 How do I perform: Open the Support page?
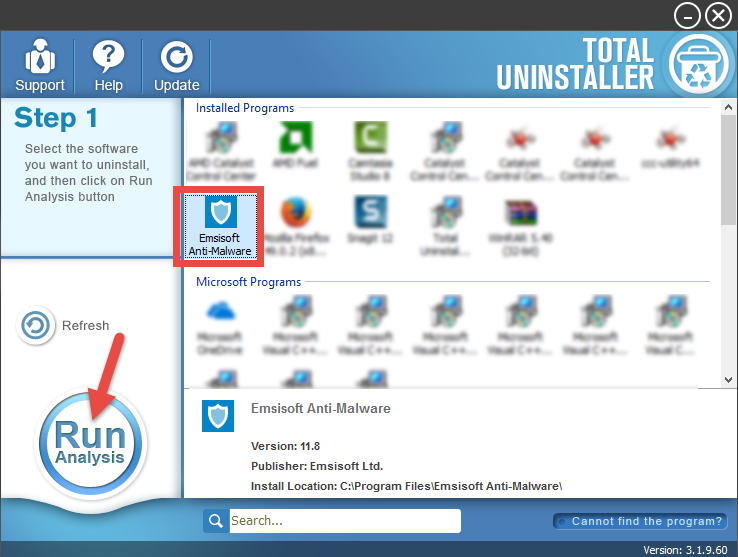coord(40,65)
